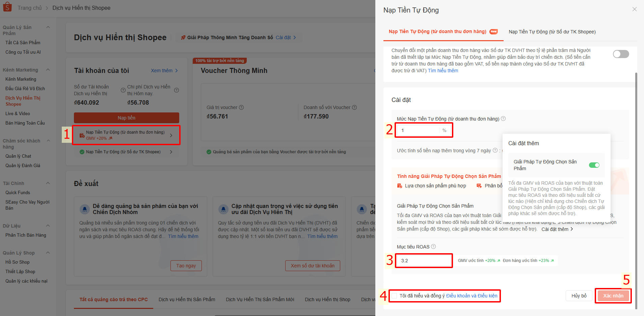Collapse Quản Lý Shop sidebar section
This screenshot has height=316, width=644.
pos(48,253)
